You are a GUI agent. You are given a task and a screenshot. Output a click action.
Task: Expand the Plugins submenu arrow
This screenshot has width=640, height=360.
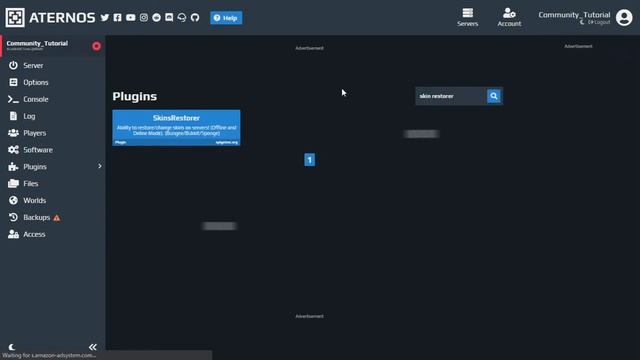pos(100,166)
